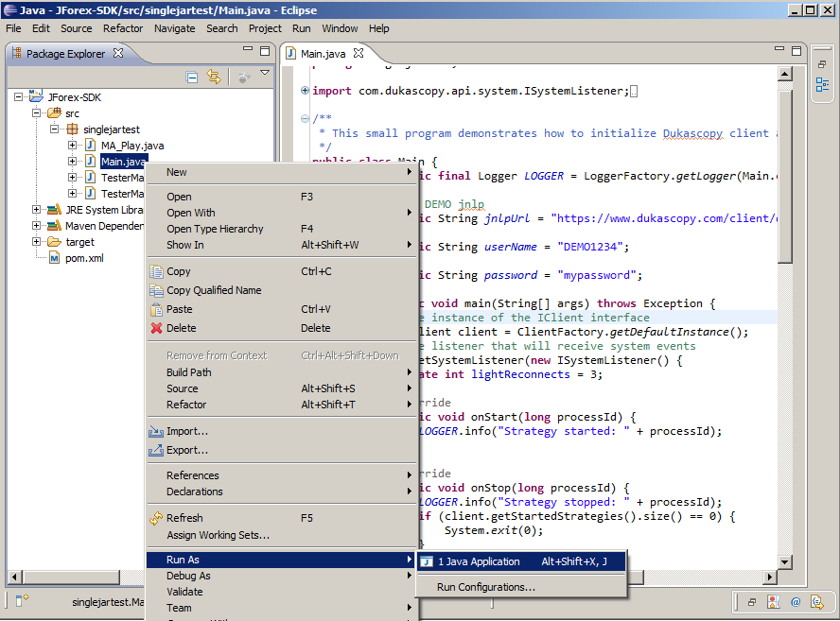Click the new fast view icon in status bar
The width and height of the screenshot is (840, 621).
click(x=22, y=600)
